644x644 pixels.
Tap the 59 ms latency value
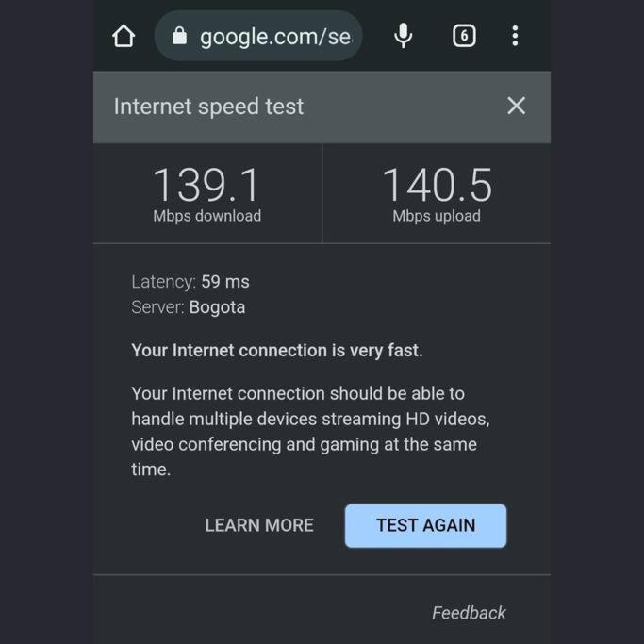(x=225, y=281)
